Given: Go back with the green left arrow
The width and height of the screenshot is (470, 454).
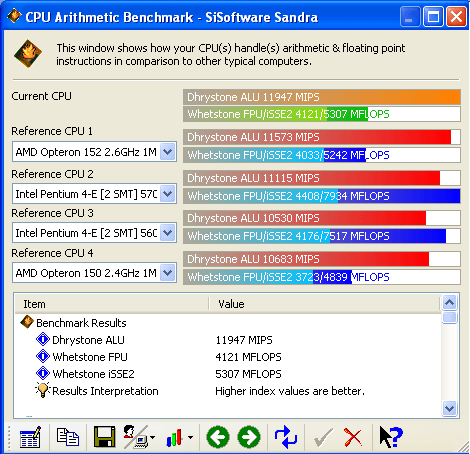Looking at the screenshot, I should coord(218,437).
